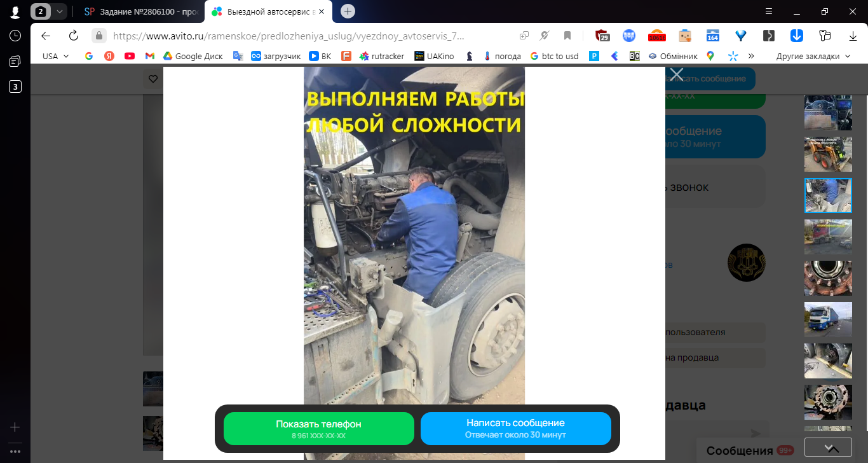Open the btc to usd bookmark
Screen dimensions: 868x463
coord(554,56)
